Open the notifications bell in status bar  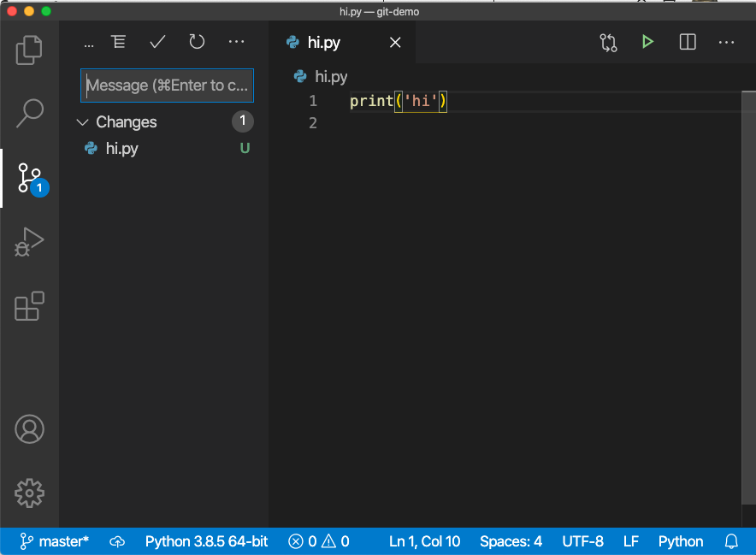pos(731,541)
